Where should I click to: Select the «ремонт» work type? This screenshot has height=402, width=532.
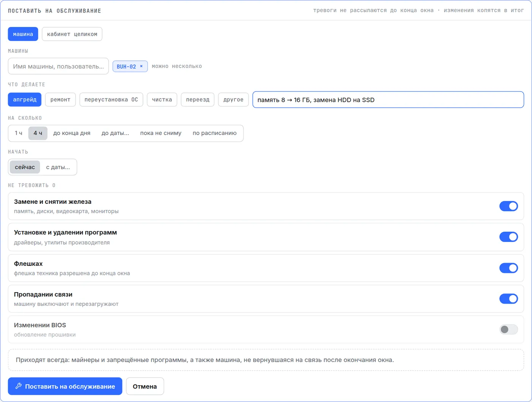pyautogui.click(x=60, y=100)
